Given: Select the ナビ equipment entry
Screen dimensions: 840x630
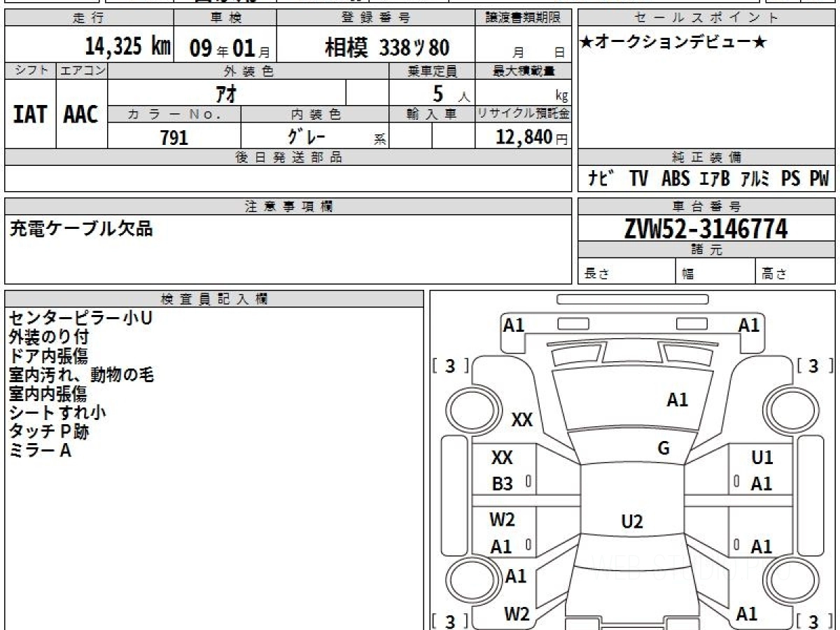Looking at the screenshot, I should coord(601,179).
